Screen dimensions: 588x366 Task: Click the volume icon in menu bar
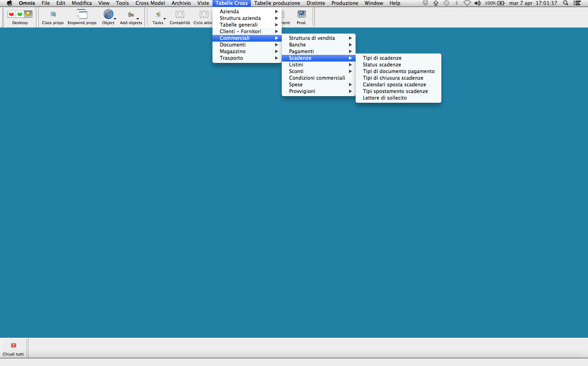click(x=477, y=3)
